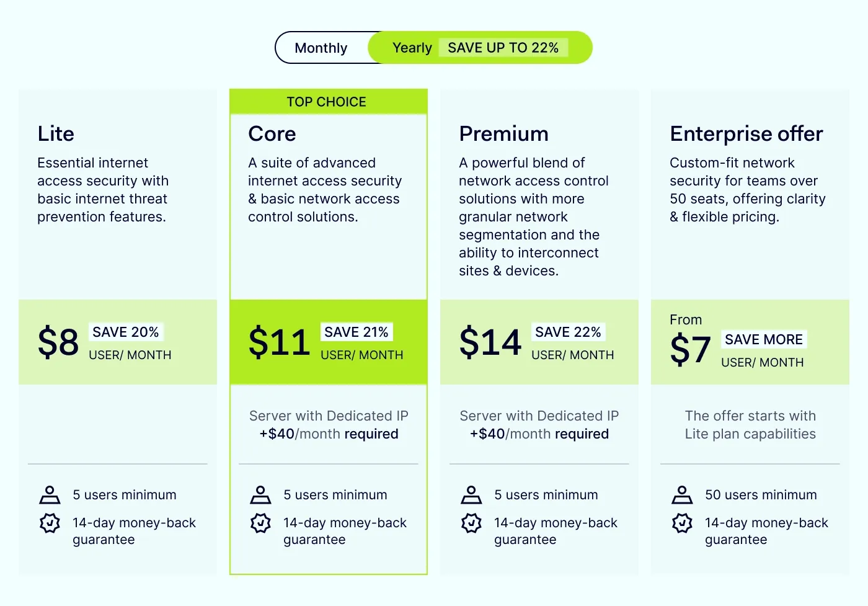This screenshot has width=868, height=606.
Task: Enable Yearly billing option
Action: tap(411, 47)
